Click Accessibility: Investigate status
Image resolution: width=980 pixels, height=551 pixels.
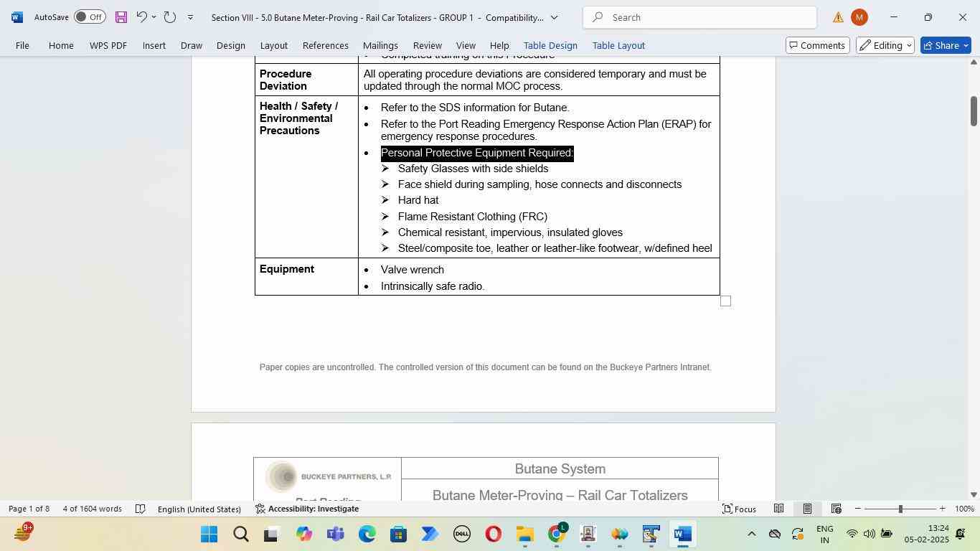point(307,509)
